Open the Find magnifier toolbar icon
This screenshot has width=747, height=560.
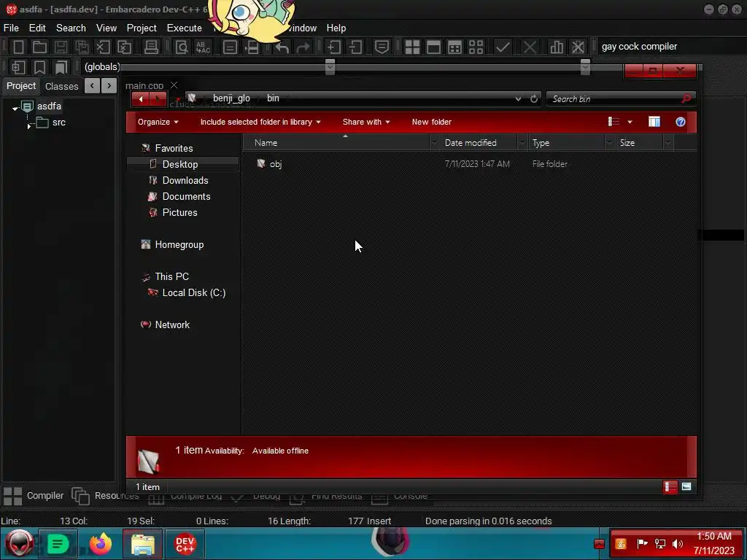click(182, 47)
